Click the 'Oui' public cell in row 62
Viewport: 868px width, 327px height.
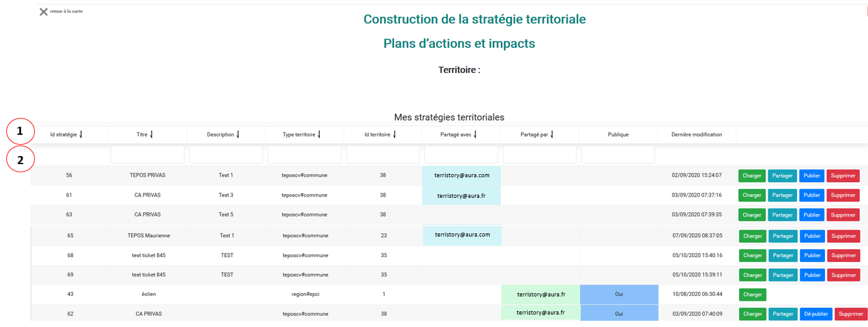click(x=619, y=313)
